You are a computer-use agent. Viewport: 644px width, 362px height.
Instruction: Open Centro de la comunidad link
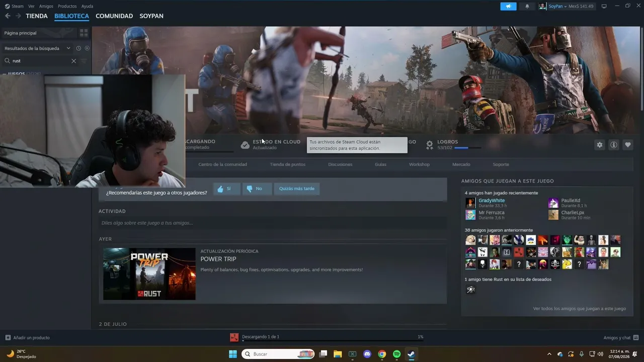[x=222, y=164]
